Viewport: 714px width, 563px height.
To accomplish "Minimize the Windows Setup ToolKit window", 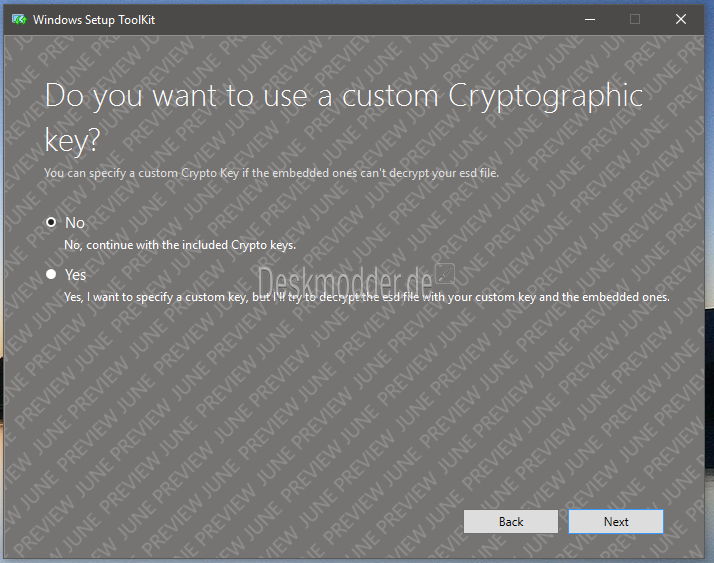I will click(590, 20).
